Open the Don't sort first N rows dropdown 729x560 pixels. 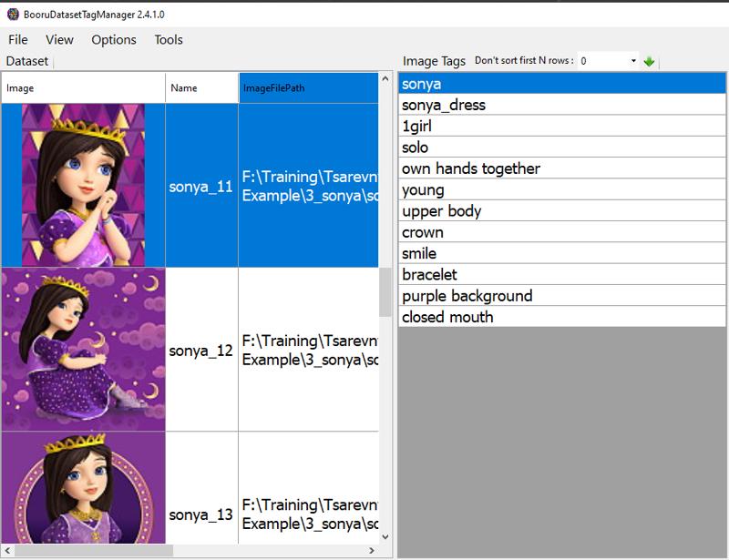(x=633, y=61)
